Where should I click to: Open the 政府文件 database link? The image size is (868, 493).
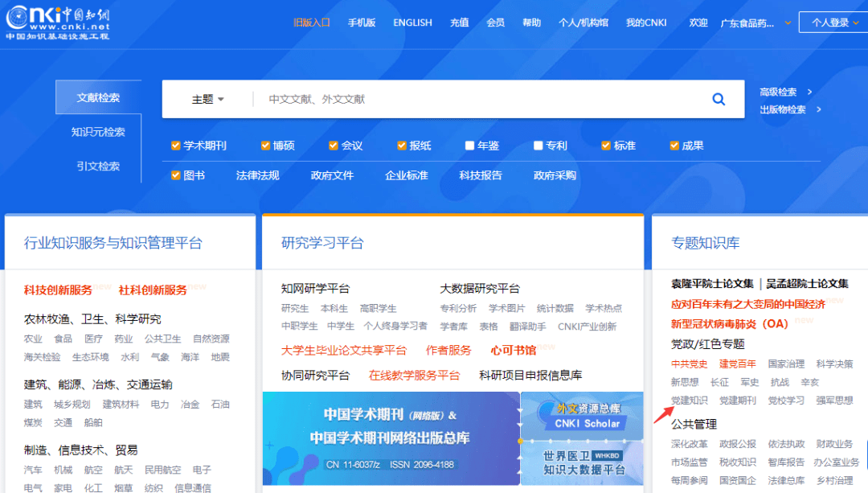[332, 175]
